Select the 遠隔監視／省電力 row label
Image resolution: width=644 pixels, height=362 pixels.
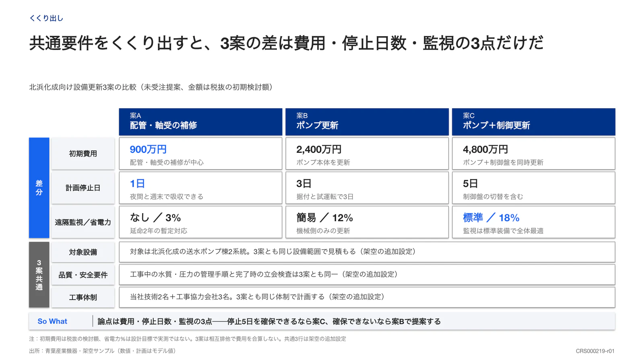point(83,222)
